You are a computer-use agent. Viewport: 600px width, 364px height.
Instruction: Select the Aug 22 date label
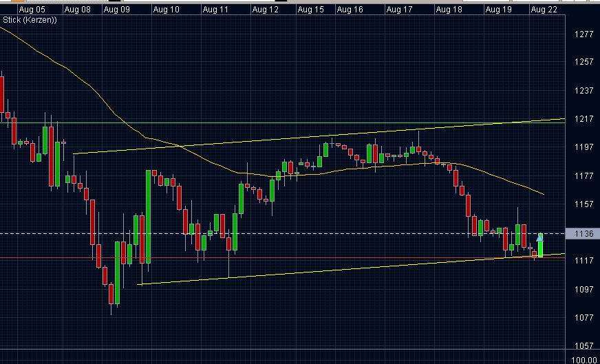pyautogui.click(x=544, y=10)
